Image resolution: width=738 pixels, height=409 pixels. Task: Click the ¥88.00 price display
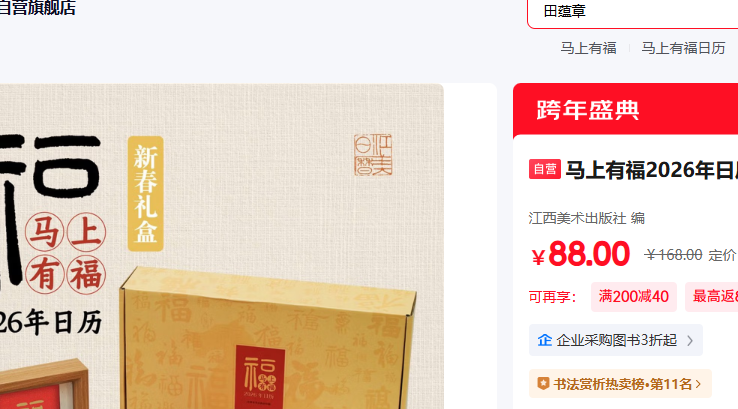pyautogui.click(x=581, y=254)
